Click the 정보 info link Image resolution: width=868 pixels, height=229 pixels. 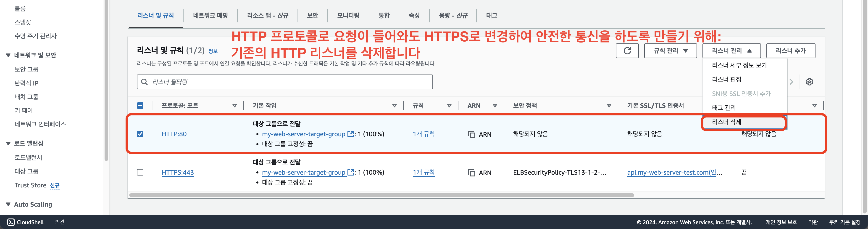213,51
